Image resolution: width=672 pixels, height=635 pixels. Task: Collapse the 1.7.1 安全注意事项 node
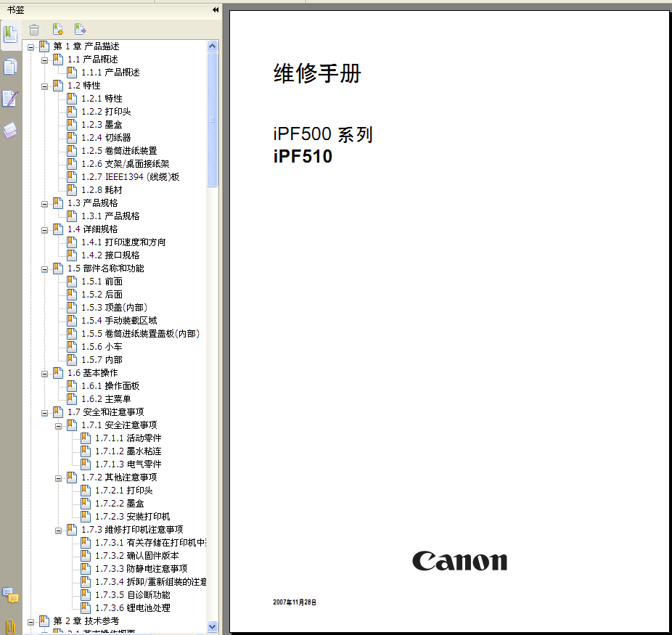coord(58,426)
